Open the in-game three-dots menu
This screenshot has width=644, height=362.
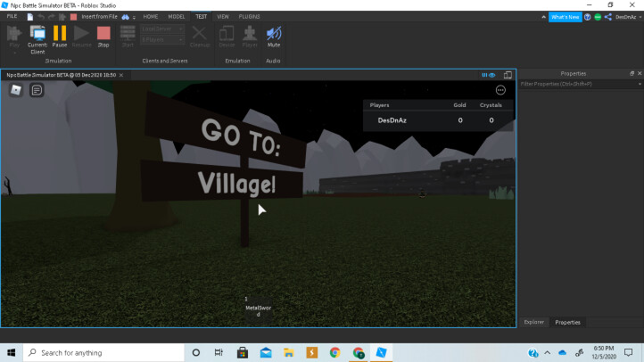pos(500,90)
